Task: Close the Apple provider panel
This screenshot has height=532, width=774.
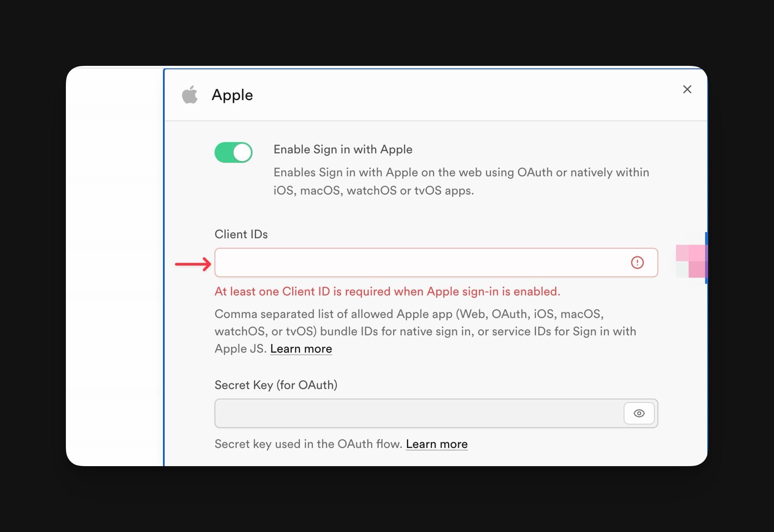Action: (687, 89)
